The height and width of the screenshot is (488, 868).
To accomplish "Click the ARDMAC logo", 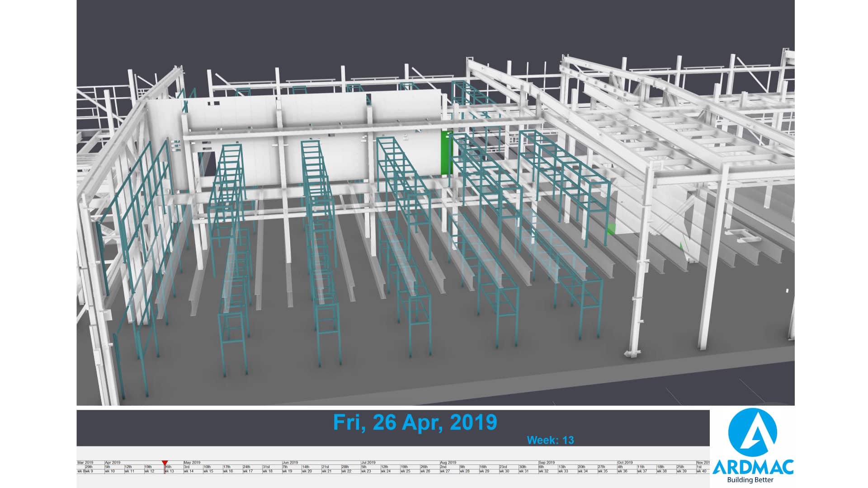I will point(753,445).
